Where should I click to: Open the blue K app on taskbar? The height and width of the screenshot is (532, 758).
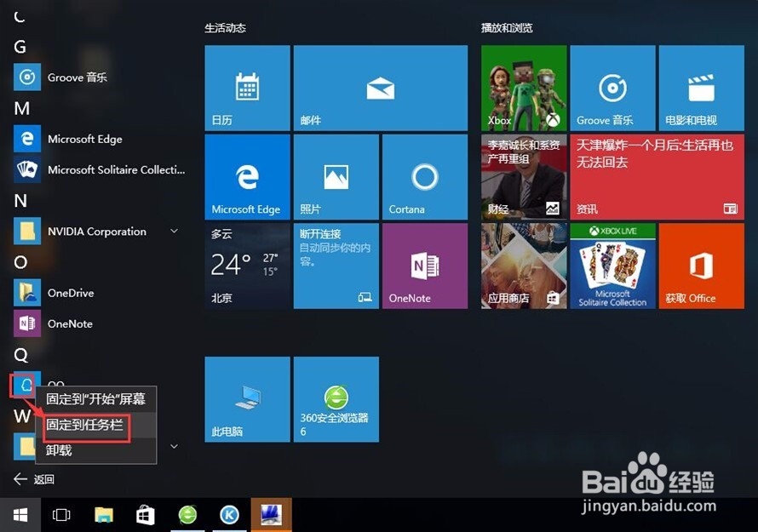(x=229, y=515)
